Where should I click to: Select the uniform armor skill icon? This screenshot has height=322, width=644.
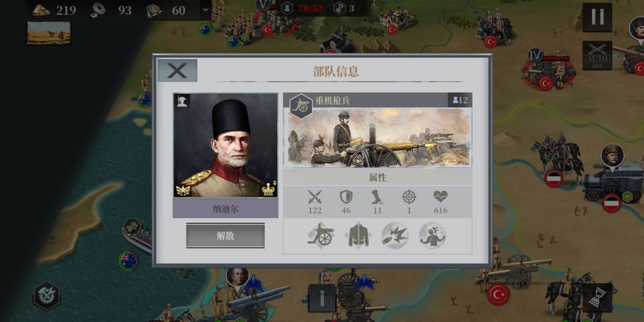click(358, 236)
